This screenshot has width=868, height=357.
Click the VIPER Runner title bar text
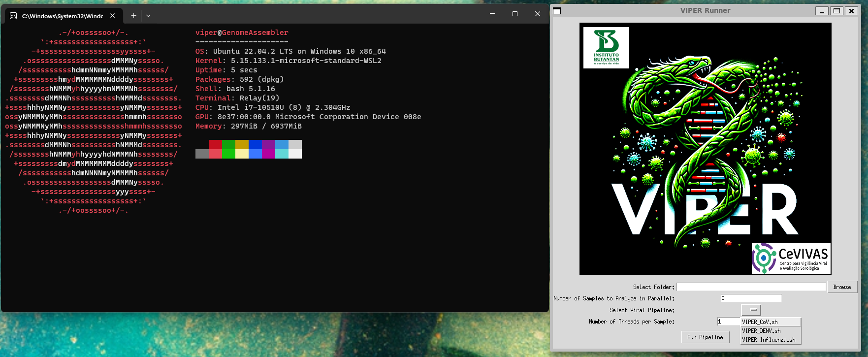coord(705,10)
